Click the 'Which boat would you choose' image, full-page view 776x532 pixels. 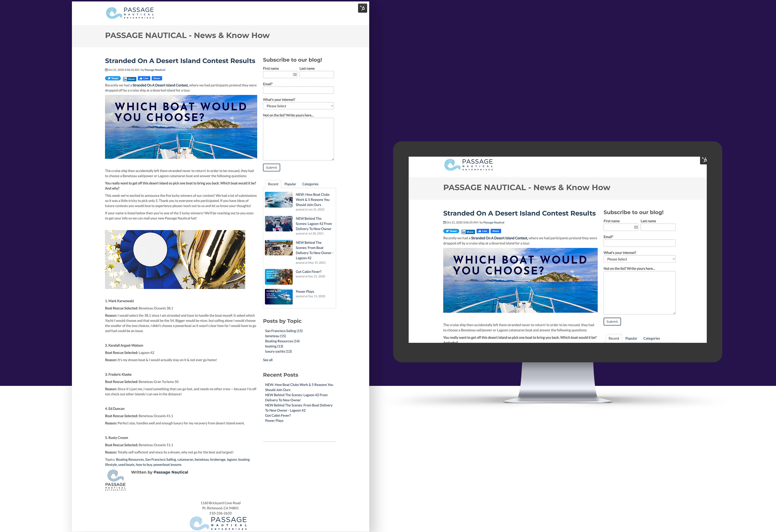click(181, 127)
